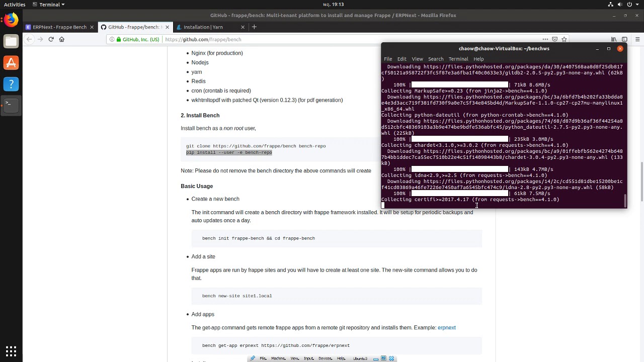Click bench get-app erpnext command

pos(276,346)
